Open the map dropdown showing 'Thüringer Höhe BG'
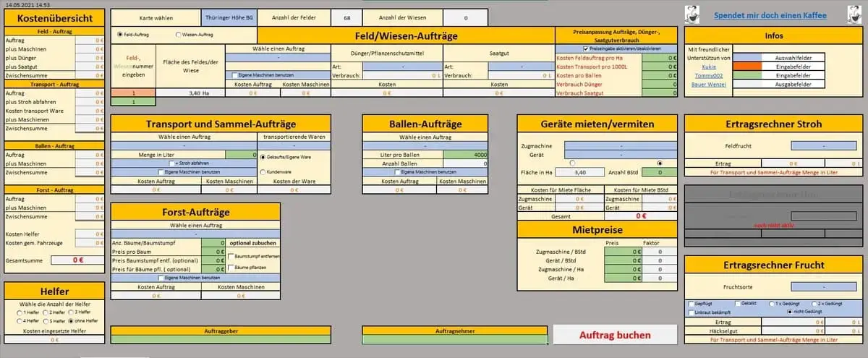868x358 pixels. click(228, 17)
